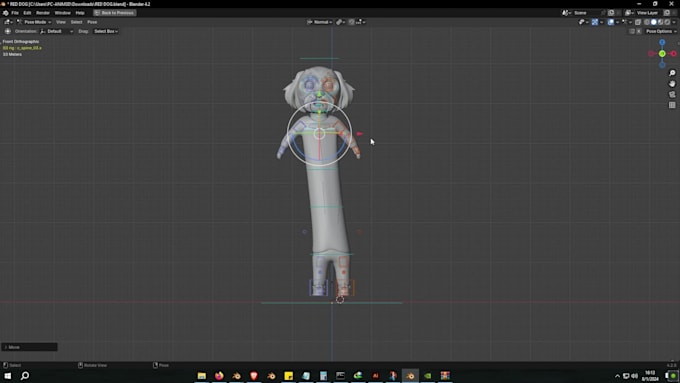Toggle X-axis mirror in pose options
The height and width of the screenshot is (383, 680).
click(x=639, y=31)
